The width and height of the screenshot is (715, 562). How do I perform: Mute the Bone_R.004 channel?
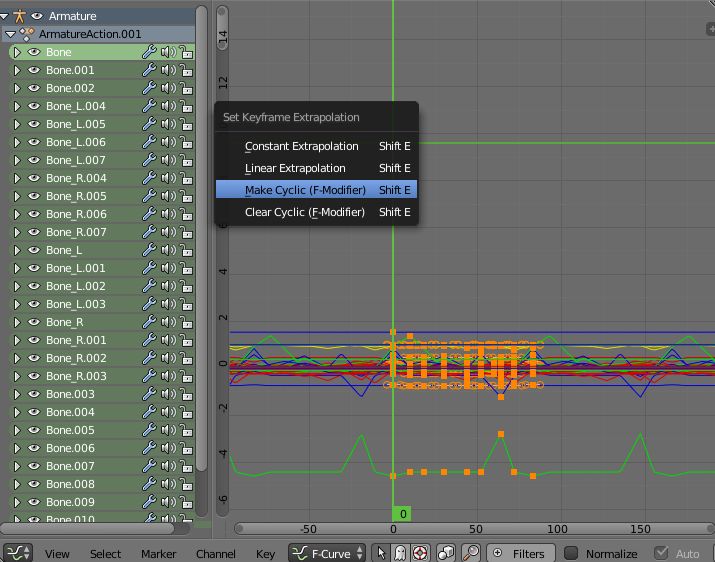pos(168,178)
